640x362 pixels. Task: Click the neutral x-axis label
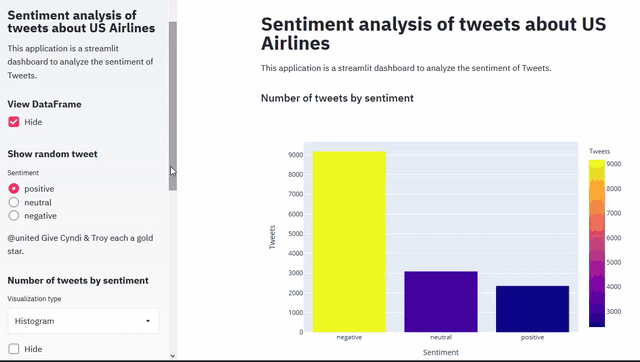[x=441, y=337]
